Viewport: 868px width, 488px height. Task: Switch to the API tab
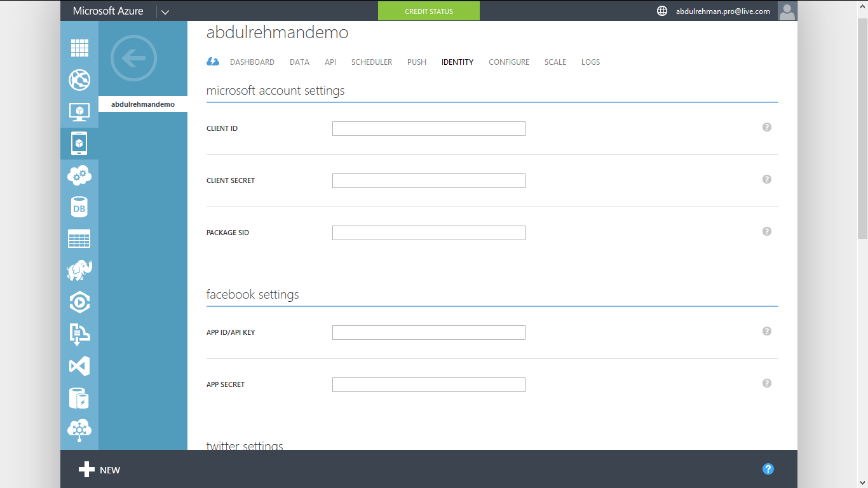(330, 62)
